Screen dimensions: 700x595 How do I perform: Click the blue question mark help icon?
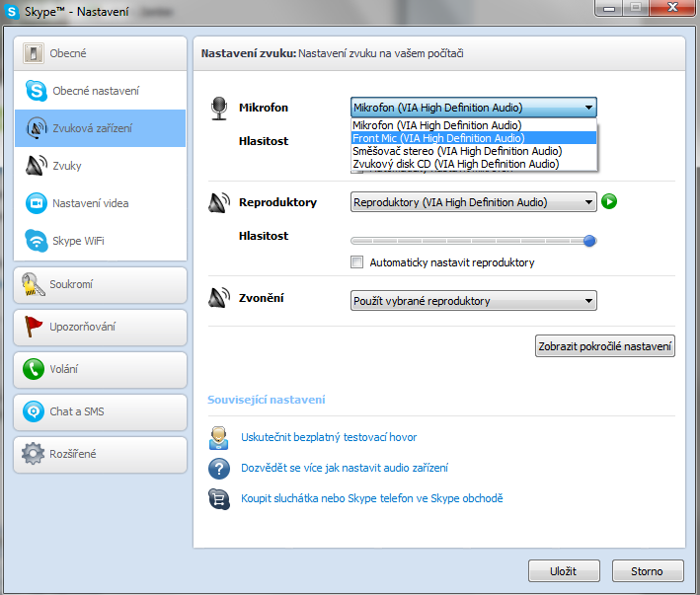219,469
